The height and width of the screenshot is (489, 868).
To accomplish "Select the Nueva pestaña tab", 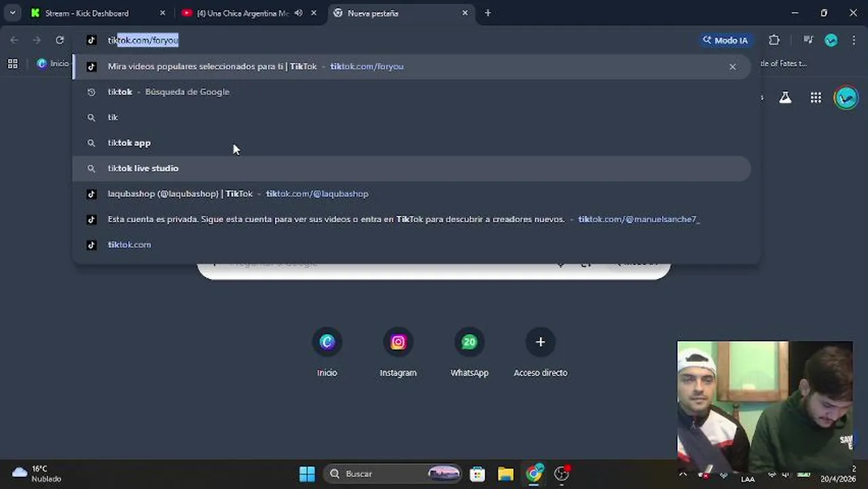I will click(x=401, y=13).
